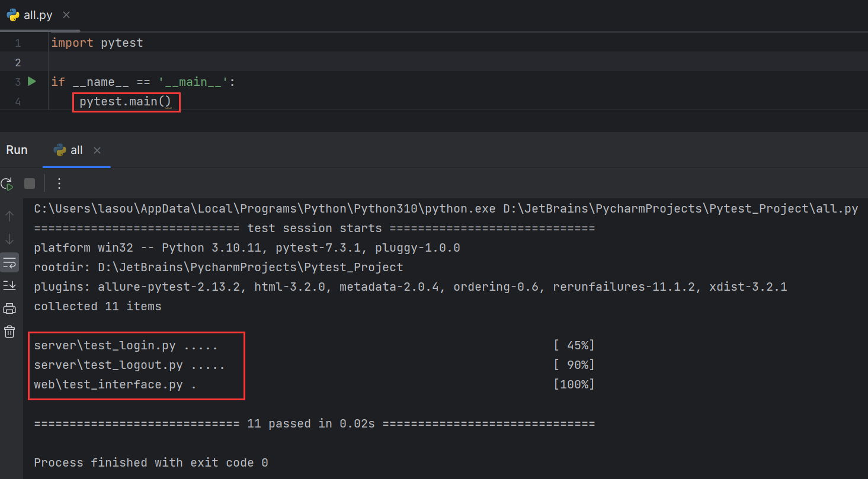Click the Rerun 'all' icon

pos(7,184)
